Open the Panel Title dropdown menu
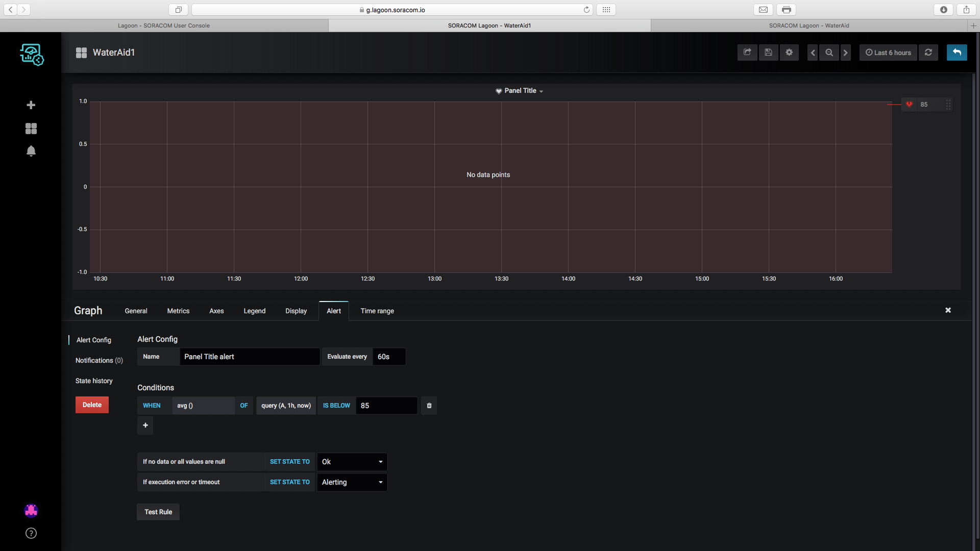The image size is (980, 551). coord(520,91)
